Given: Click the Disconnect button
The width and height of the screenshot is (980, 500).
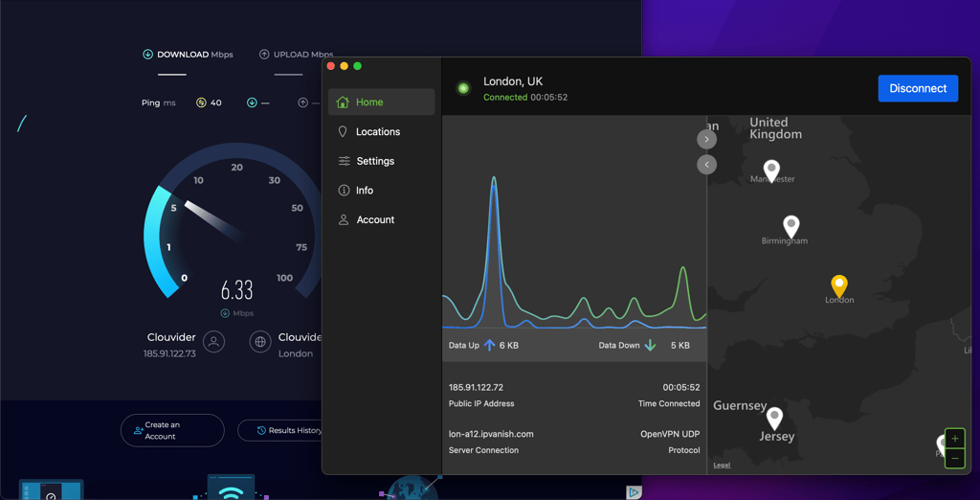Looking at the screenshot, I should (918, 88).
